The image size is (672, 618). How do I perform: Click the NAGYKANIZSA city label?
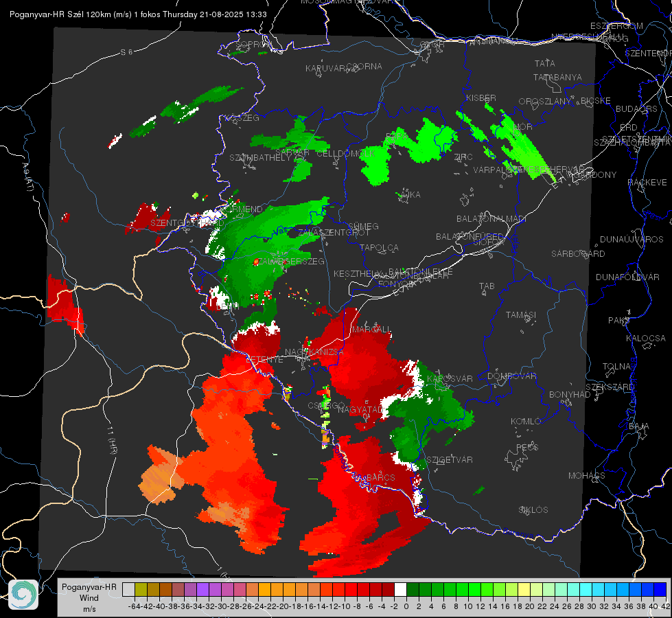pos(314,352)
